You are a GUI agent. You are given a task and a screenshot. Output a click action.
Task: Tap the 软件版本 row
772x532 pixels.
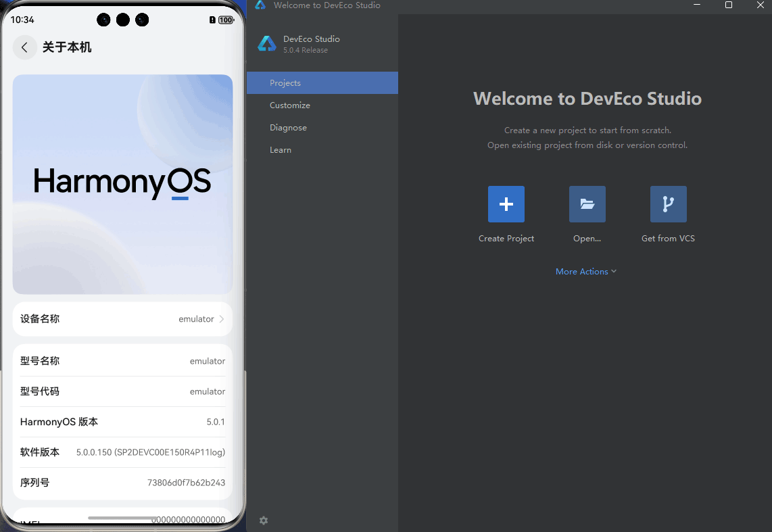coord(122,452)
